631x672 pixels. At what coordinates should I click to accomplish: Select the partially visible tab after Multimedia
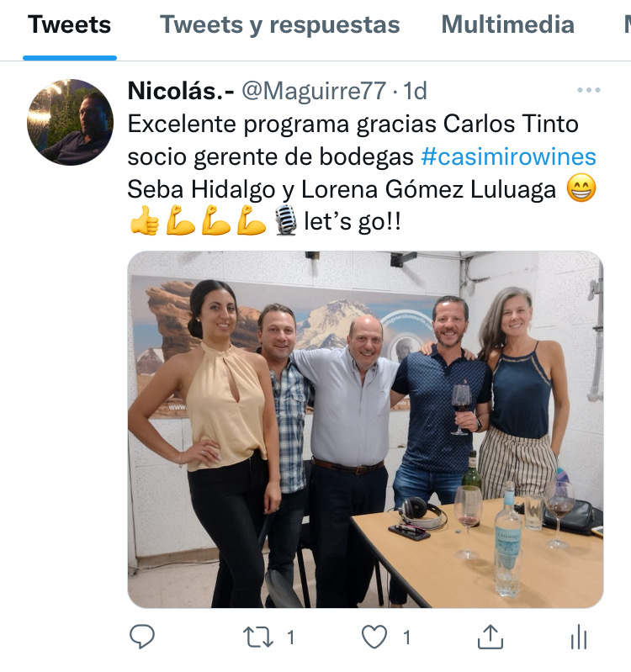(627, 24)
